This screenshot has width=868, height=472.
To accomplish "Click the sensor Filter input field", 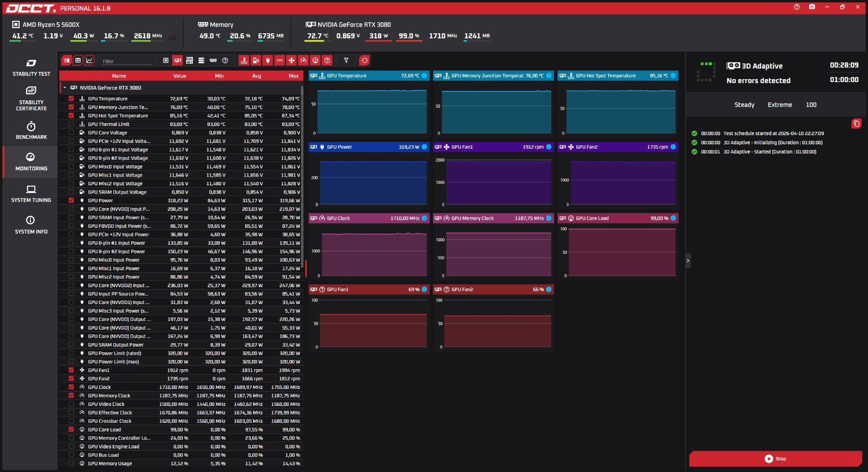I will click(x=127, y=61).
